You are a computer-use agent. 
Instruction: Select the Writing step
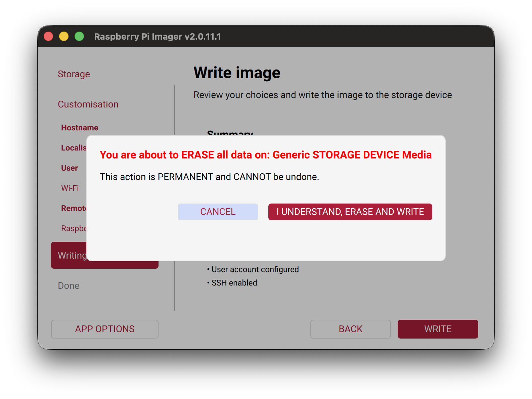[x=69, y=255]
